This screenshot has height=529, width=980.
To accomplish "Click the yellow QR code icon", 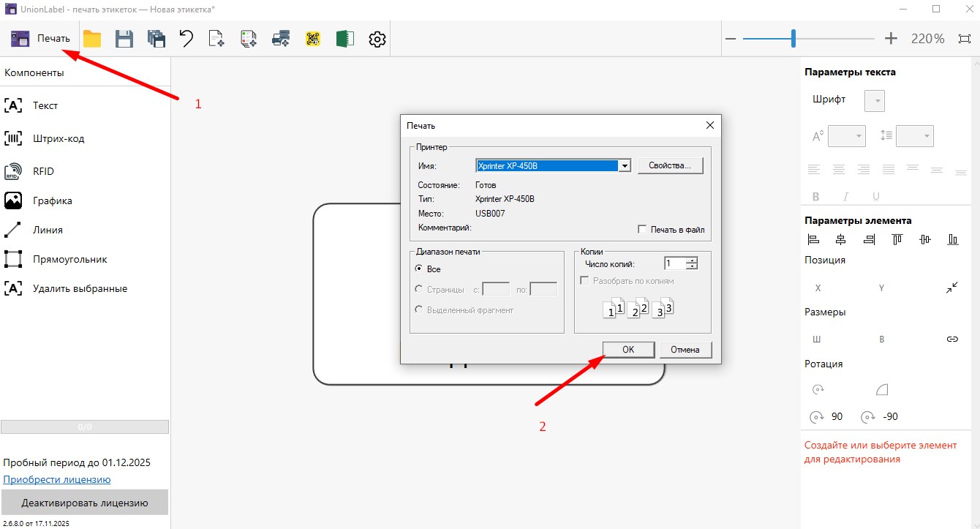I will (x=313, y=39).
